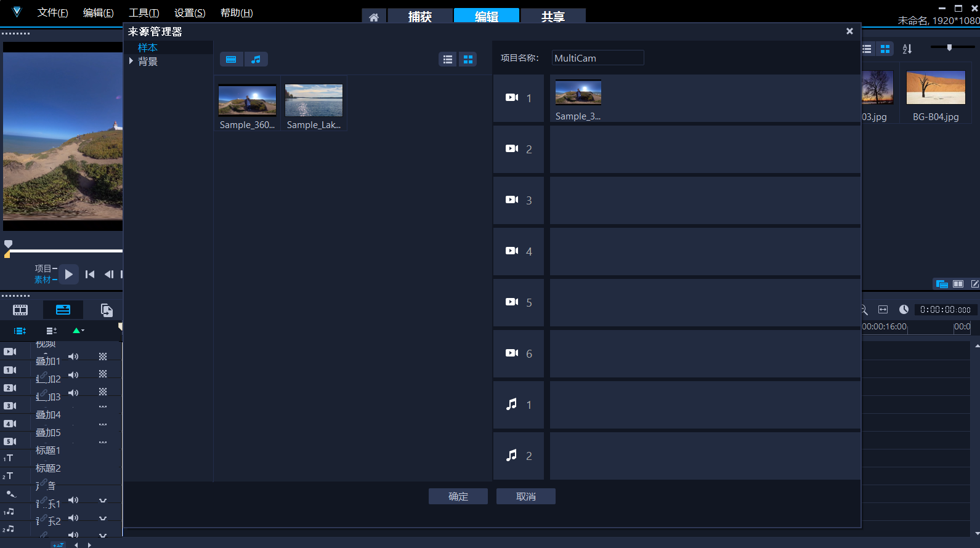The height and width of the screenshot is (548, 980).
Task: Select audio track 1 music icon
Action: 512,405
